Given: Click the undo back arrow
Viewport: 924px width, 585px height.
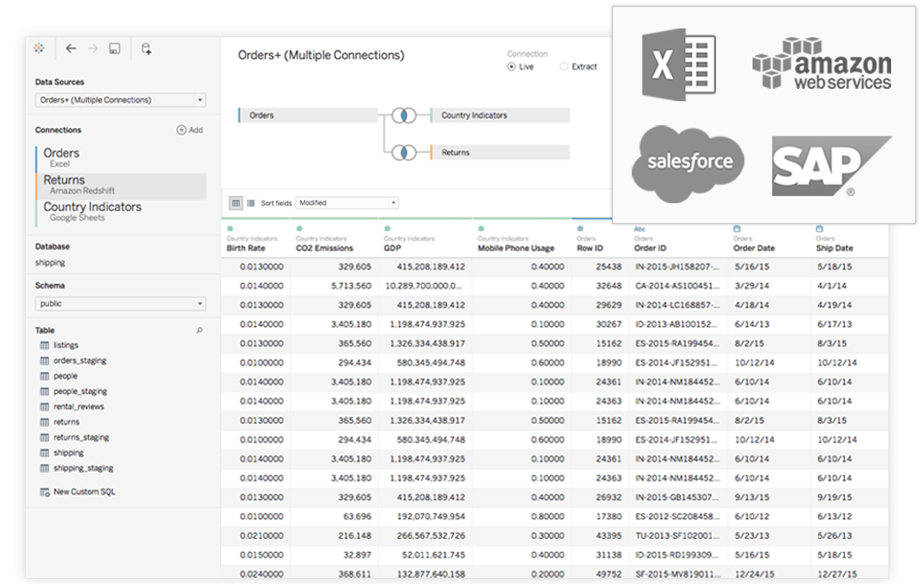Looking at the screenshot, I should coord(70,50).
